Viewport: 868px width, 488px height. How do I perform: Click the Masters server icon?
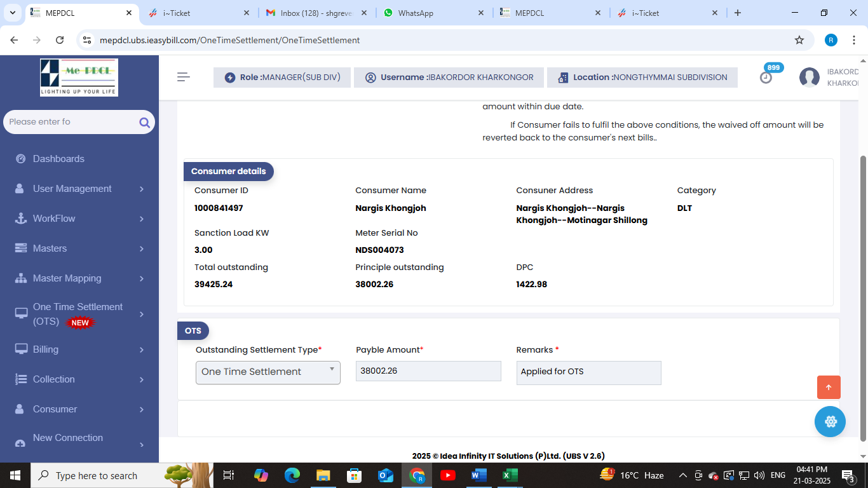click(20, 248)
